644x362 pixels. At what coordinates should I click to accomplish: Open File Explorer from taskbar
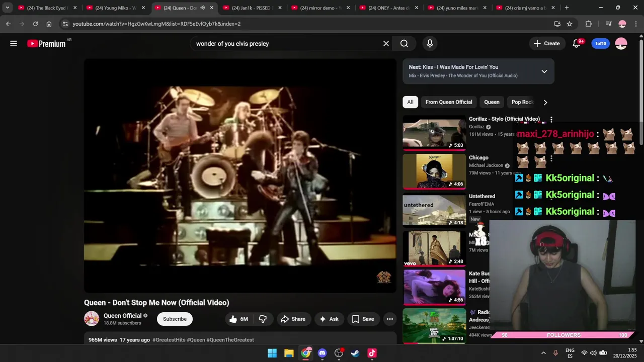pyautogui.click(x=289, y=353)
